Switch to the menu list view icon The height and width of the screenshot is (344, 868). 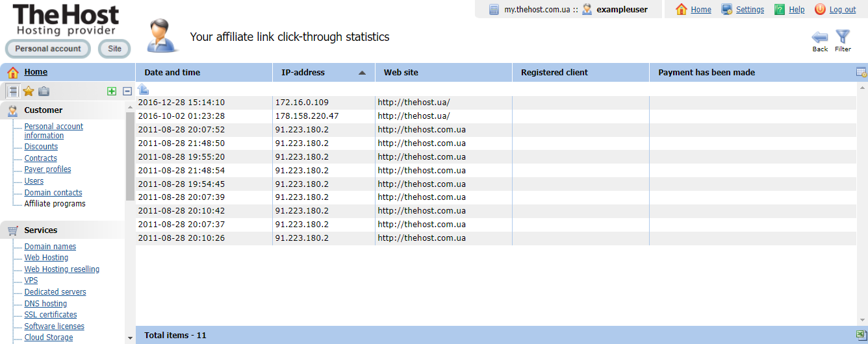pyautogui.click(x=12, y=91)
